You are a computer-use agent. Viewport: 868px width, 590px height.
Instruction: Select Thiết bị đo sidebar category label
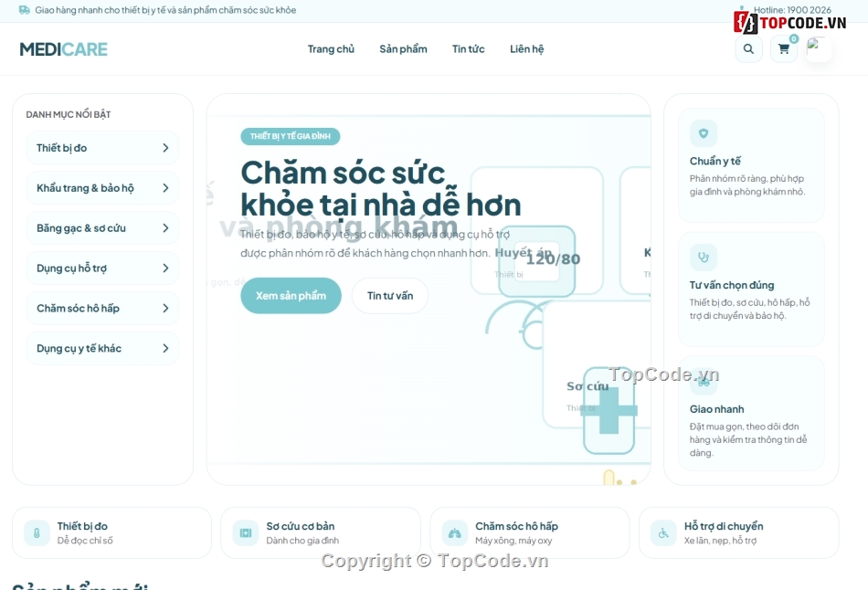click(x=61, y=148)
